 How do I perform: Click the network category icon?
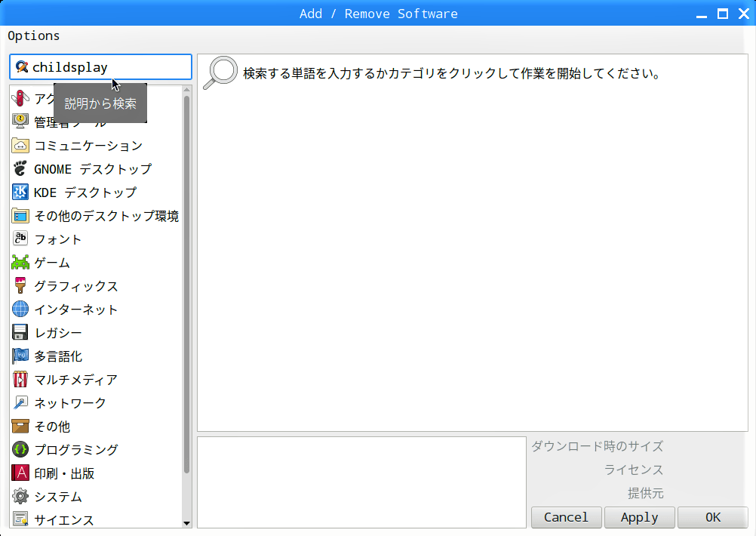click(x=20, y=402)
